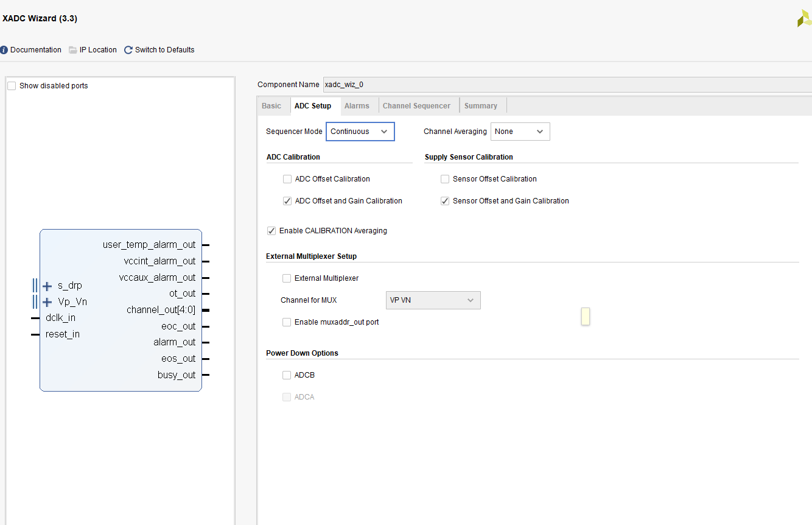Go to the Summary tab

pos(481,106)
